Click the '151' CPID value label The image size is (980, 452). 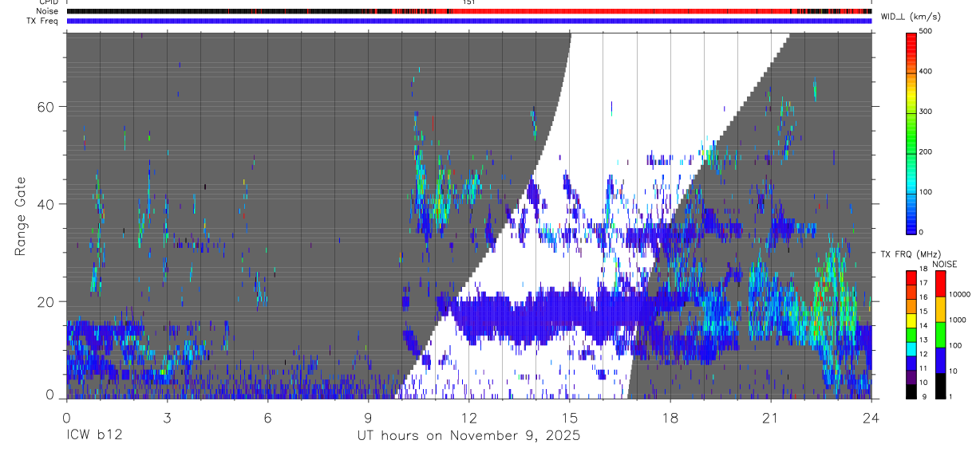pos(469,2)
